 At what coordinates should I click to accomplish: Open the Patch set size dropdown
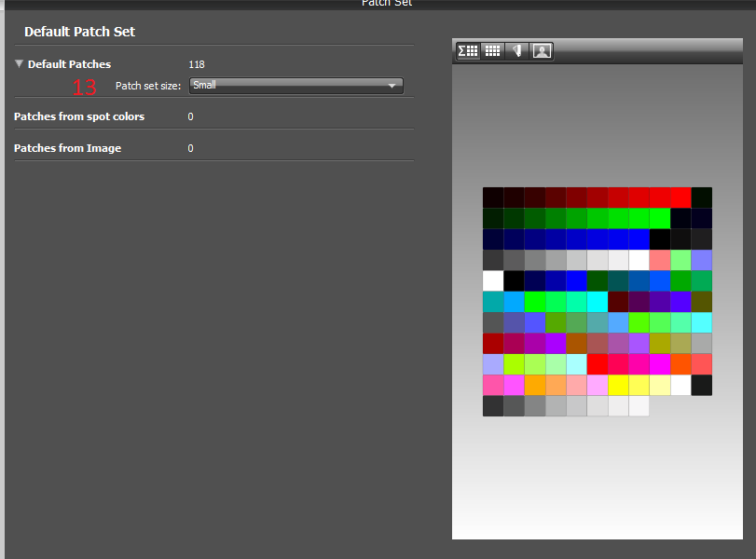coord(296,86)
